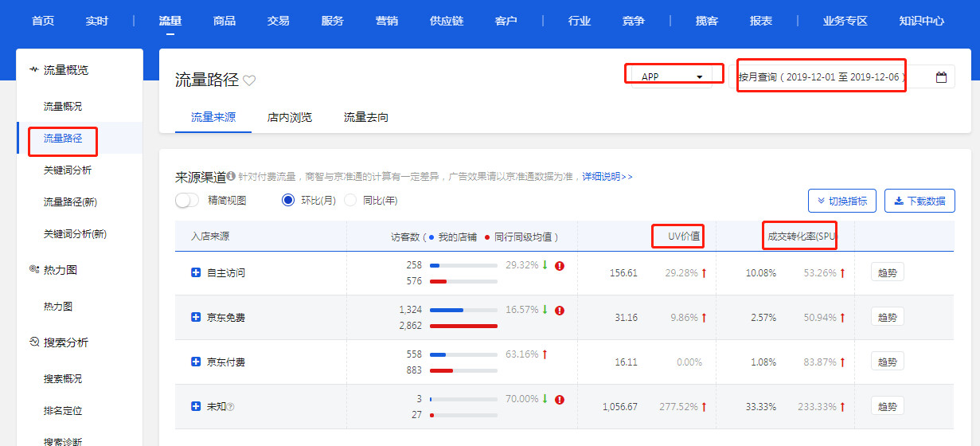This screenshot has height=446, width=980.
Task: Select 关键词分析 in the left sidebar
Action: 68,170
